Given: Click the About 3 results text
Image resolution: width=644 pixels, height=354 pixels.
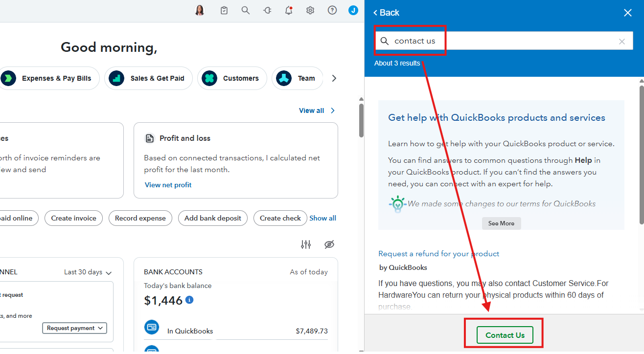Looking at the screenshot, I should (x=397, y=63).
